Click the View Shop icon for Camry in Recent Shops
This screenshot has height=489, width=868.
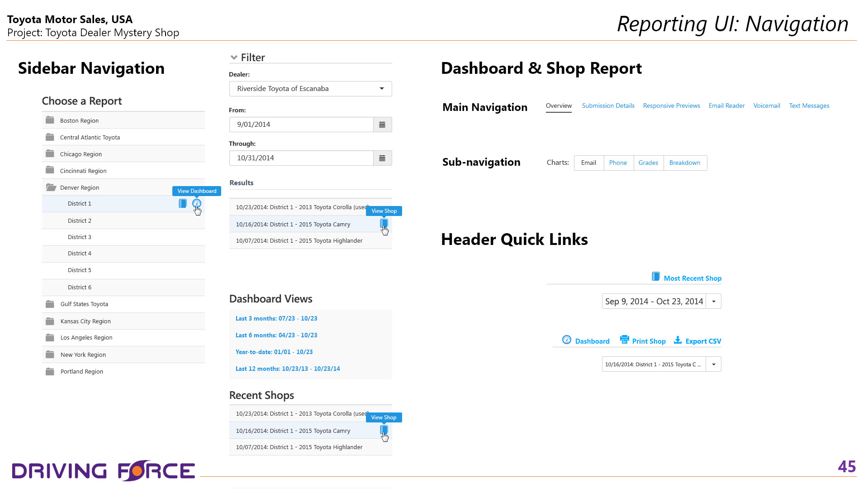[x=384, y=430]
